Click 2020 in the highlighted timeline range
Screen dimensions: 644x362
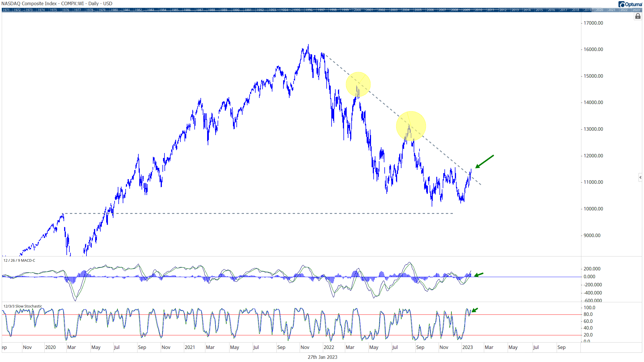click(600, 10)
